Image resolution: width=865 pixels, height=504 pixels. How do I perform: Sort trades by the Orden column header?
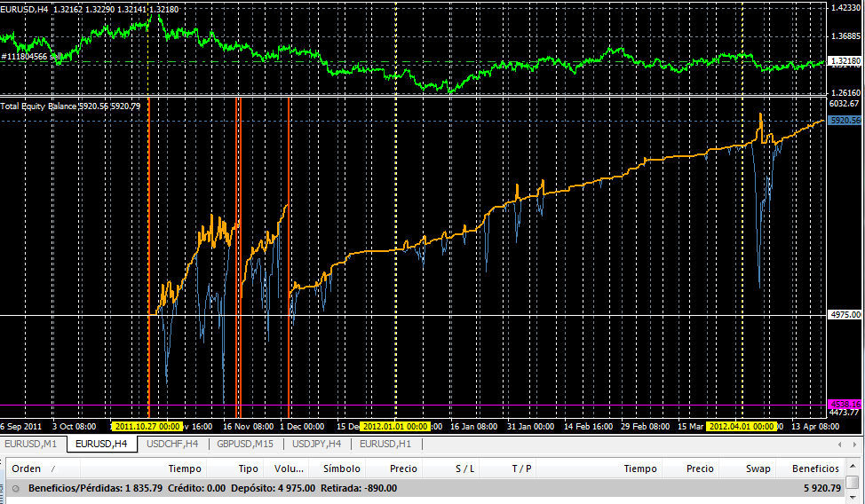[27, 469]
